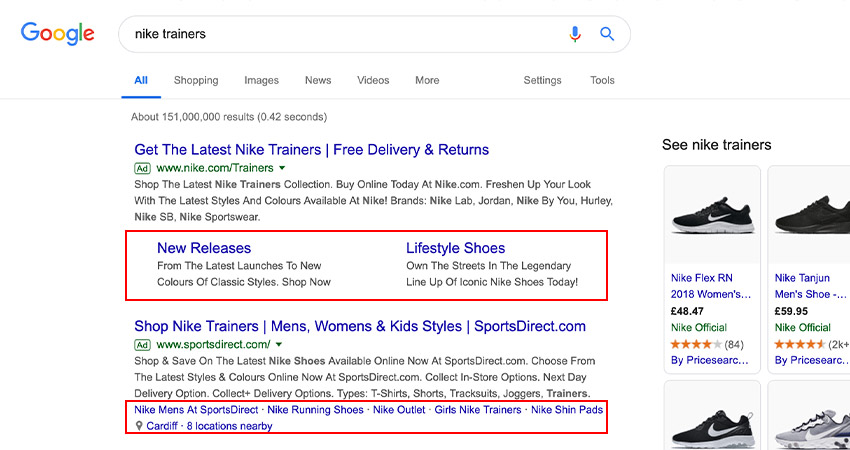Open the News results tab
Viewport: 850px width, 450px height.
click(x=318, y=80)
